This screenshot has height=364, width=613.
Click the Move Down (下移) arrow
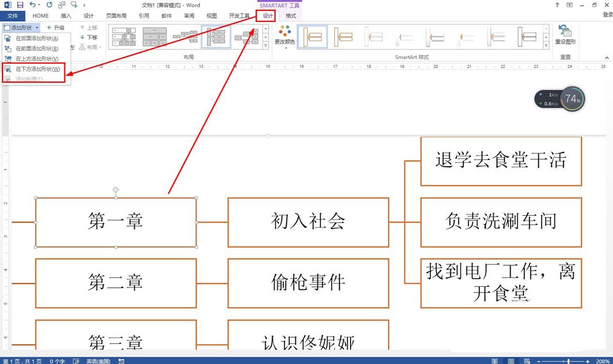(89, 37)
